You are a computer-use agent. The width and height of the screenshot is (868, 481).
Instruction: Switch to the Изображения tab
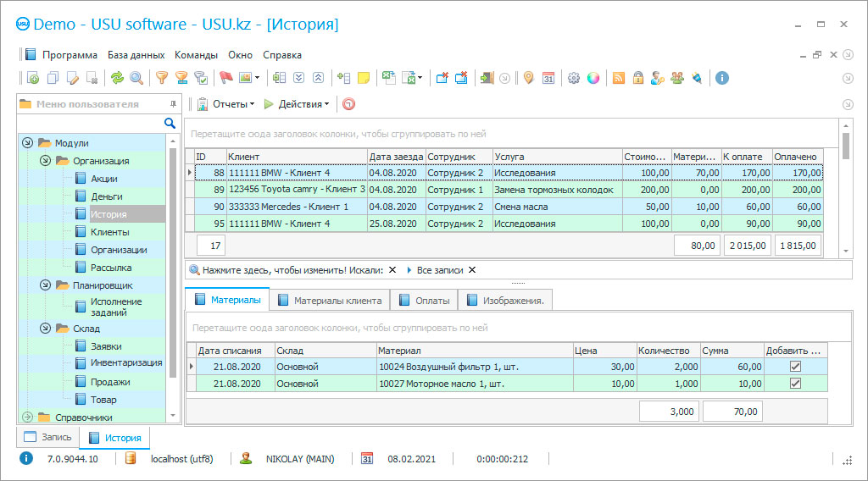tap(505, 301)
